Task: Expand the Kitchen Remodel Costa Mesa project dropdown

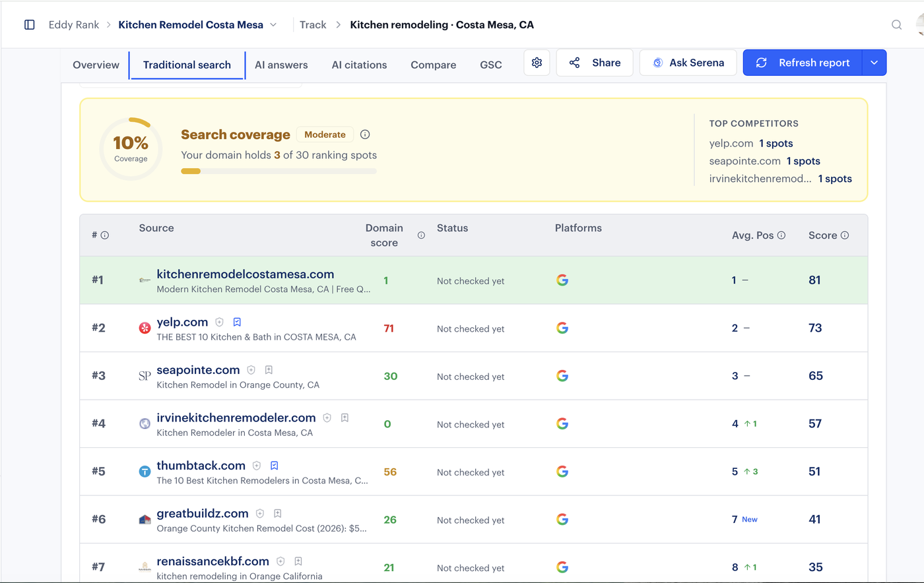Action: tap(273, 25)
